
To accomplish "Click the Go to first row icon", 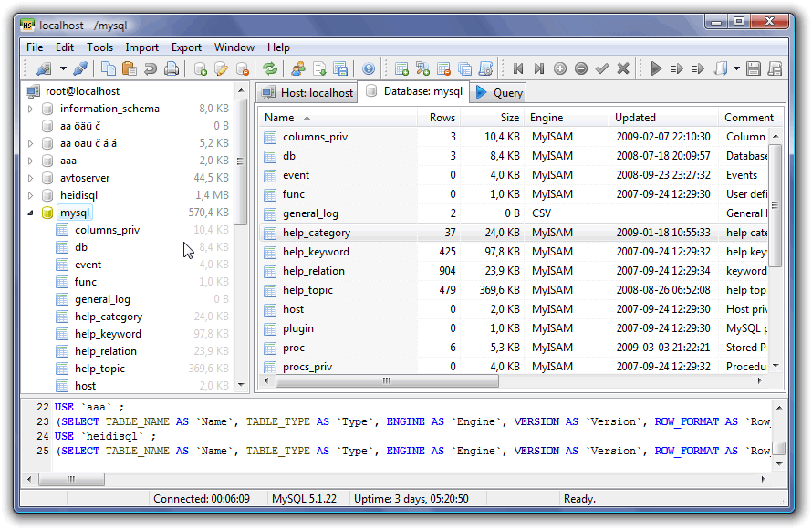I will pyautogui.click(x=518, y=68).
